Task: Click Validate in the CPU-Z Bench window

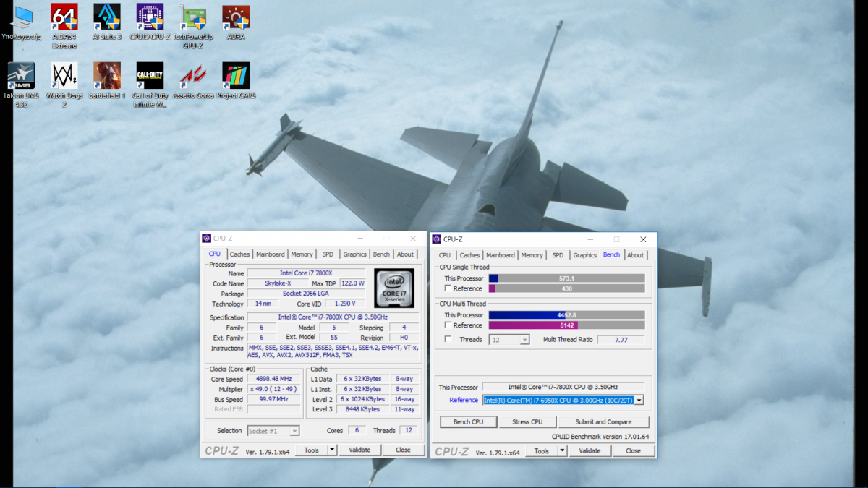Action: (x=590, y=450)
